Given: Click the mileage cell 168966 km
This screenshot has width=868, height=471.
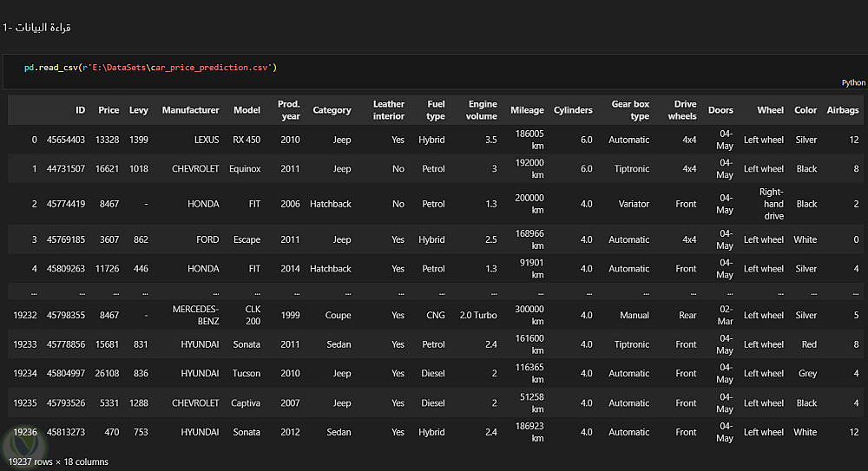Looking at the screenshot, I should coord(529,239).
